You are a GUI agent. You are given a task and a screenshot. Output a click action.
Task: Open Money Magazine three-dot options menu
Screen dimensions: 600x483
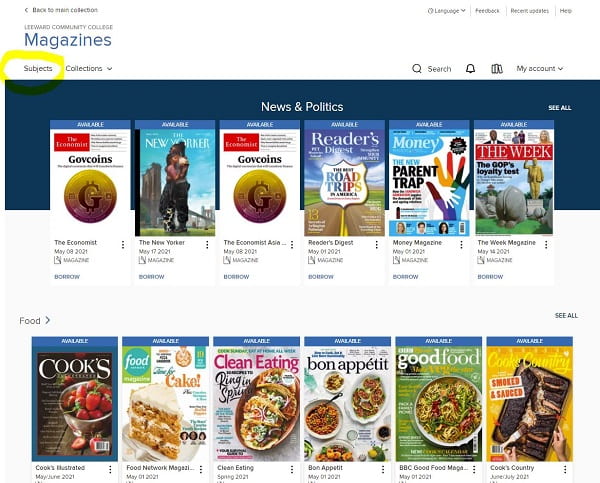[461, 245]
